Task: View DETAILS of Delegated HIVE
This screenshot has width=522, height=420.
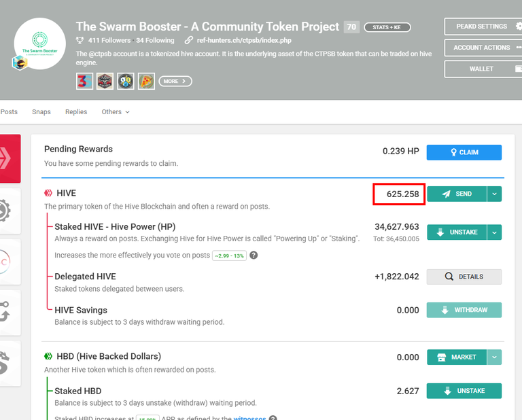Action: tap(464, 277)
